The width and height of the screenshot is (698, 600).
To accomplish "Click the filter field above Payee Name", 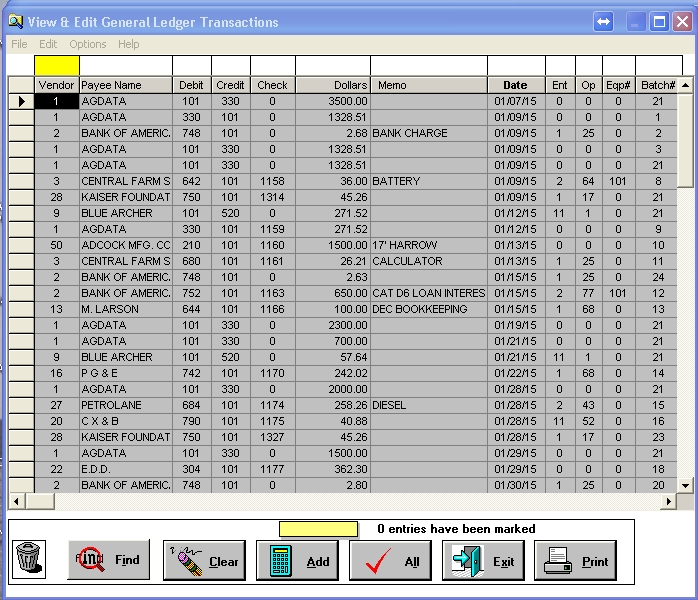I will pos(126,65).
